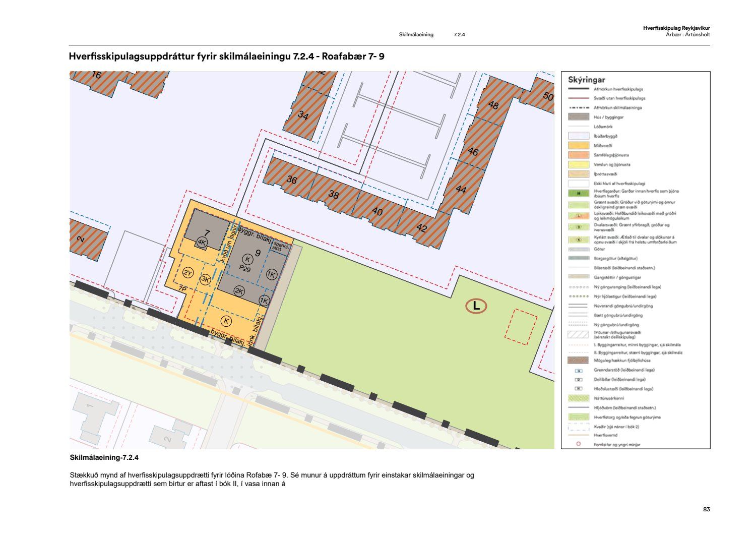Click the green Hverfisgarður legend symbol
The image size is (756, 535).
pos(578,193)
